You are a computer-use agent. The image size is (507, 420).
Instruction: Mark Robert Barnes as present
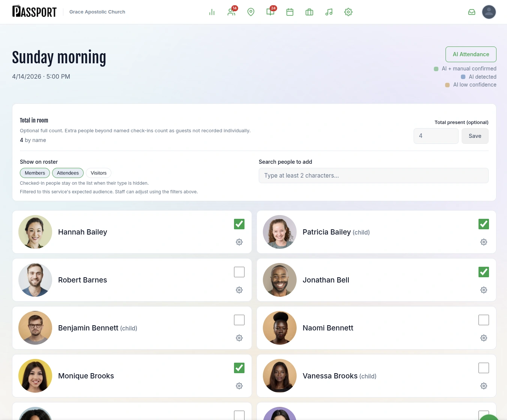click(239, 272)
